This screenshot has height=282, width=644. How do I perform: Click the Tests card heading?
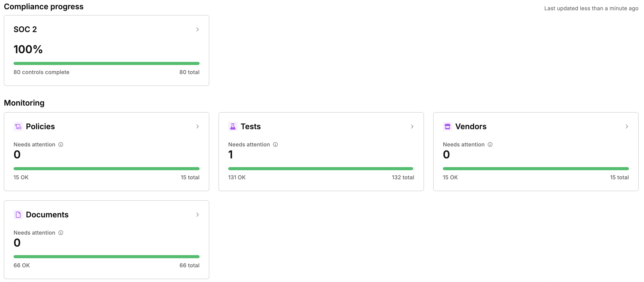pyautogui.click(x=250, y=126)
